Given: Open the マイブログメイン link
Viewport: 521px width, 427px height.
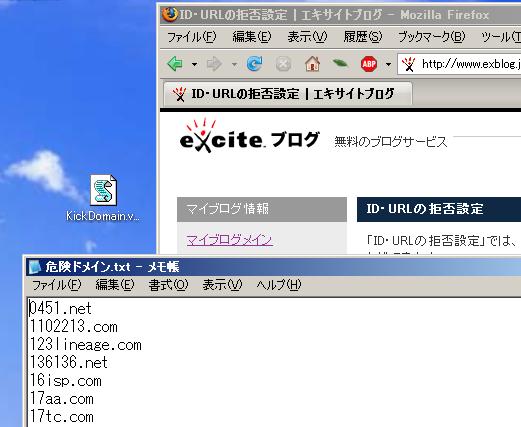Looking at the screenshot, I should click(x=230, y=240).
